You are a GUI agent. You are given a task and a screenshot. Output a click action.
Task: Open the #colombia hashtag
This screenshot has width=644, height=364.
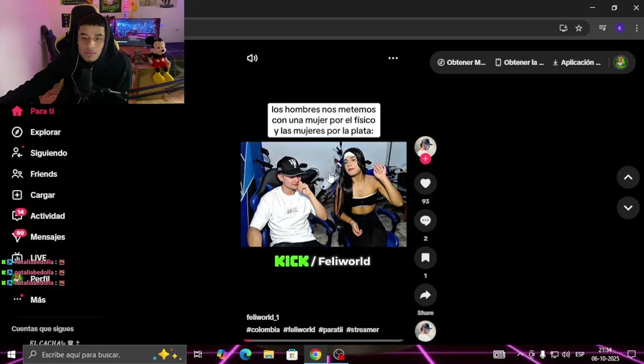click(263, 330)
